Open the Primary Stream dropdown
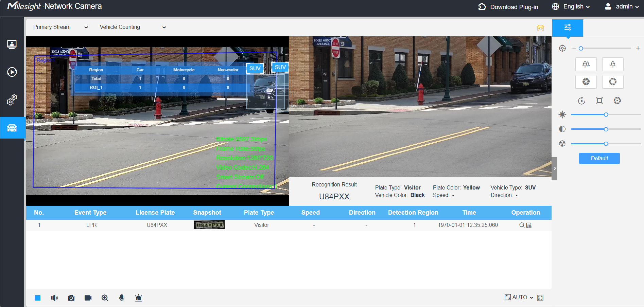This screenshot has height=307, width=644. click(60, 27)
